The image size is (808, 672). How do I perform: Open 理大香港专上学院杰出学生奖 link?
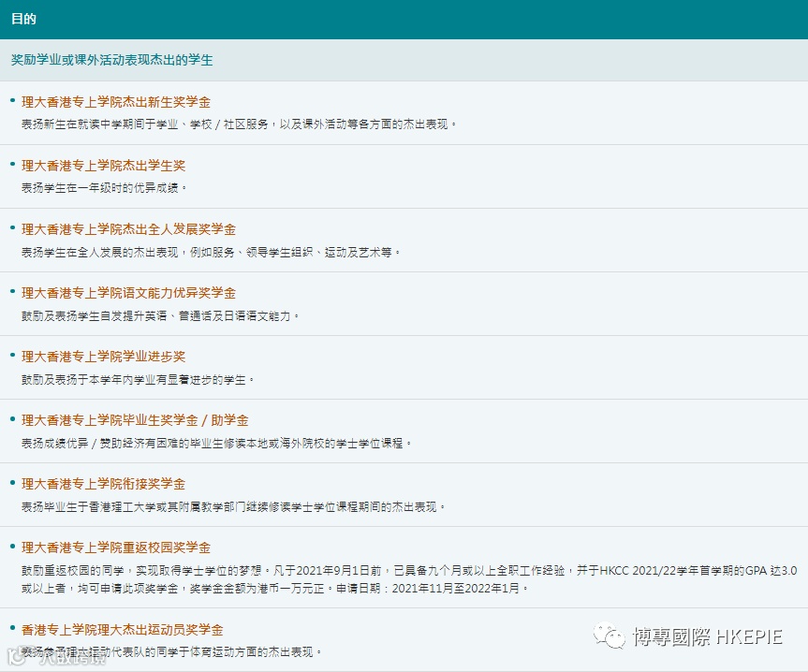tap(103, 166)
